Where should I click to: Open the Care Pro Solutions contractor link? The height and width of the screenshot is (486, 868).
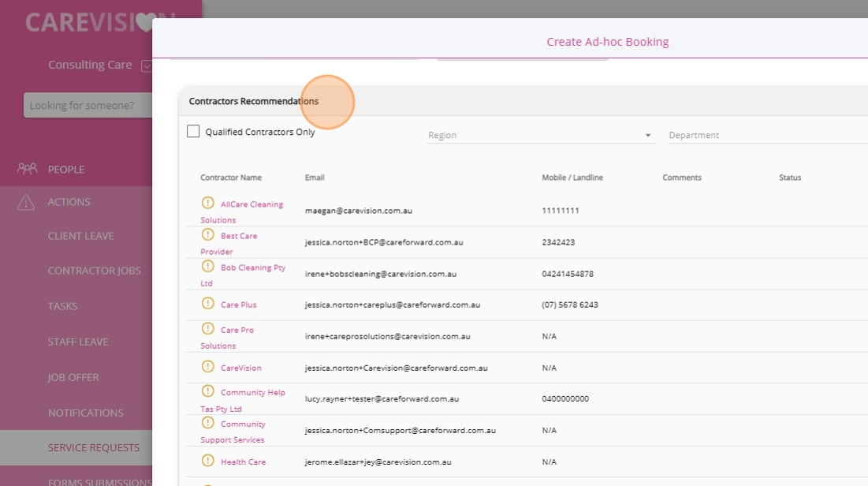pos(237,331)
